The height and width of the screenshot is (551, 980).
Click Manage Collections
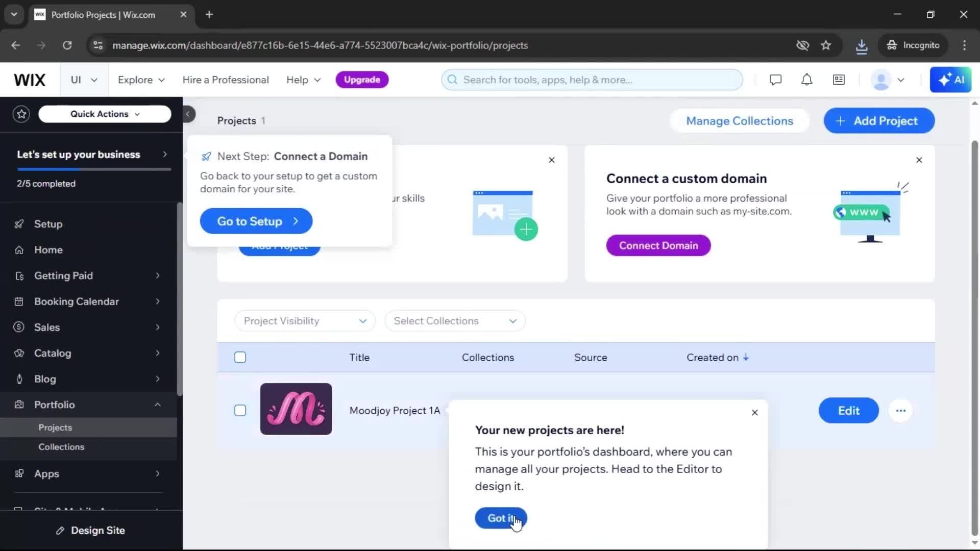[x=740, y=121]
